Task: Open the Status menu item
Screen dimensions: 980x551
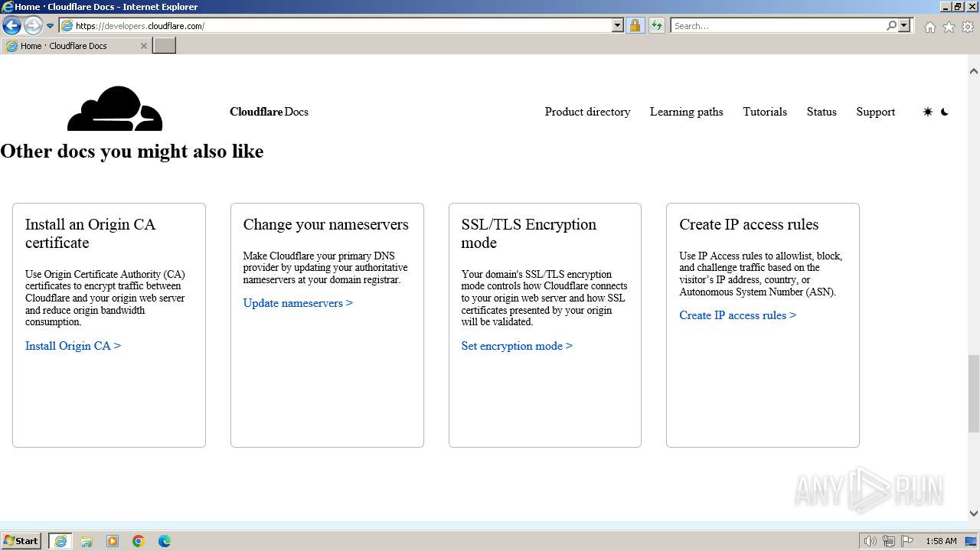Action: tap(822, 112)
